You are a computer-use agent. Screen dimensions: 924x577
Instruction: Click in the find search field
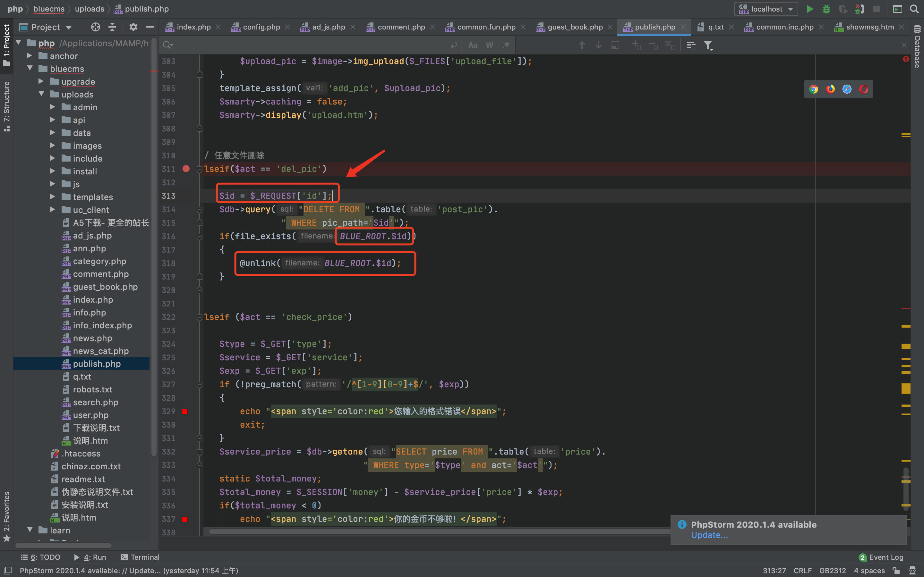point(305,46)
